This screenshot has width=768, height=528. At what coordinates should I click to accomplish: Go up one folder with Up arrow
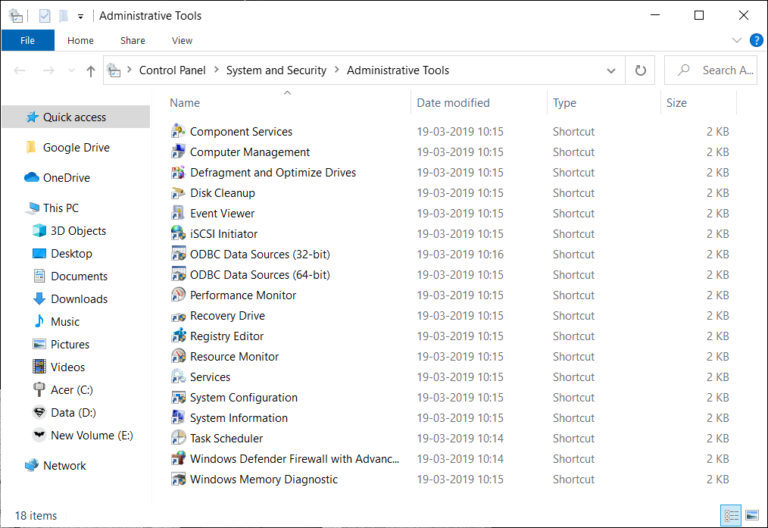tap(91, 71)
